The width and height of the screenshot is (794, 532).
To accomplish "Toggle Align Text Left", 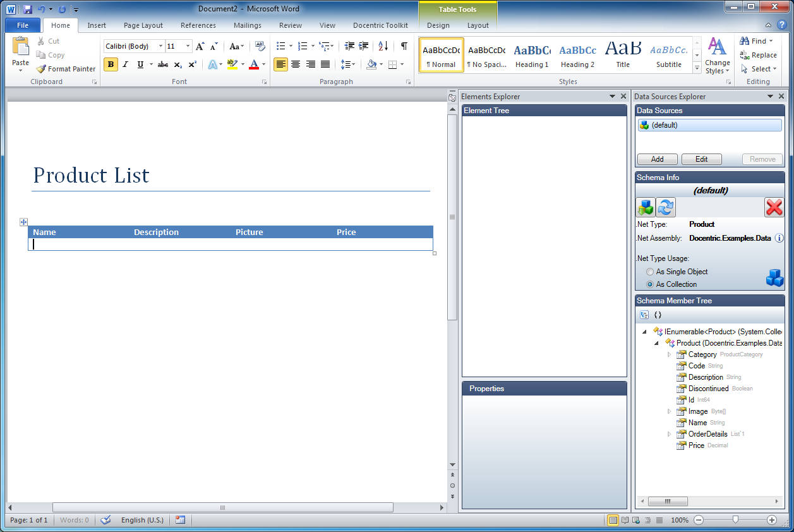I will click(x=280, y=64).
